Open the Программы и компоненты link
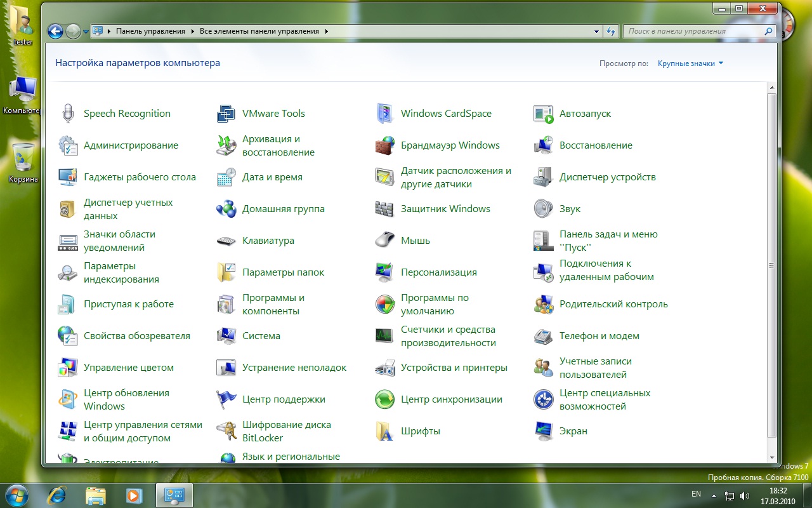812x508 pixels. pos(273,304)
